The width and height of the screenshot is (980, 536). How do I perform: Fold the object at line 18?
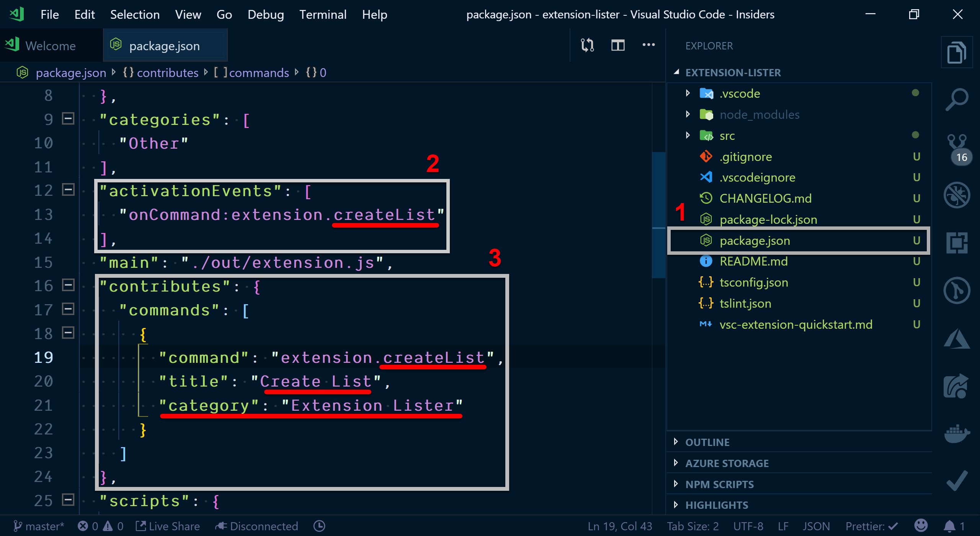click(x=68, y=333)
